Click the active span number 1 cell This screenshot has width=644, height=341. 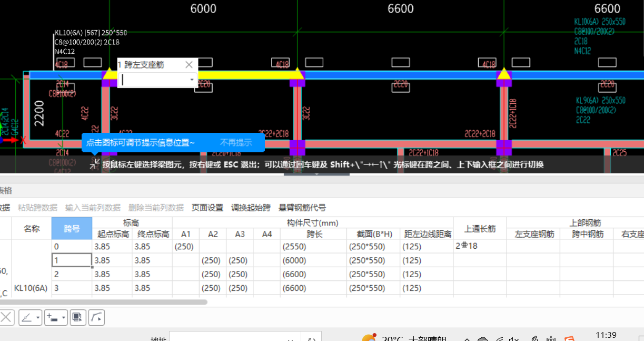(x=72, y=260)
